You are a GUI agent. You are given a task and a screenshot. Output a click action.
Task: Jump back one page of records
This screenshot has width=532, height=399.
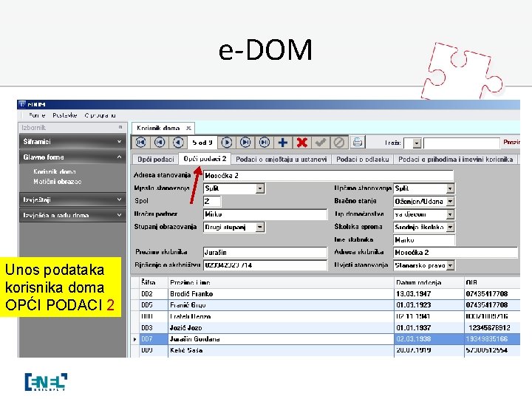pos(160,142)
